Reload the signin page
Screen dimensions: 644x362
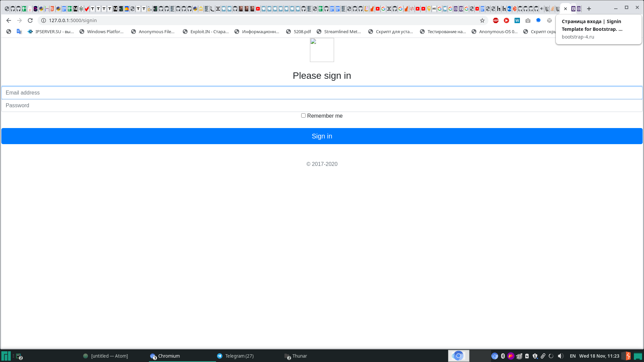coord(30,20)
